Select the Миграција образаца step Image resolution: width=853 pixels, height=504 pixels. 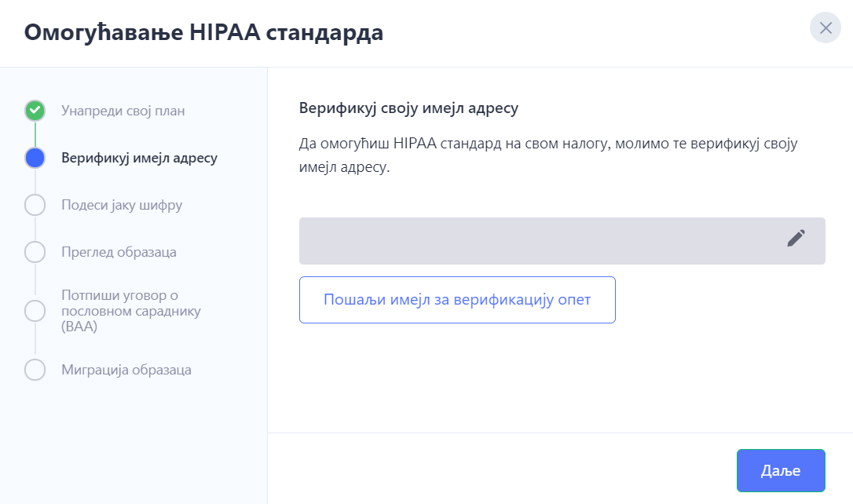[126, 370]
